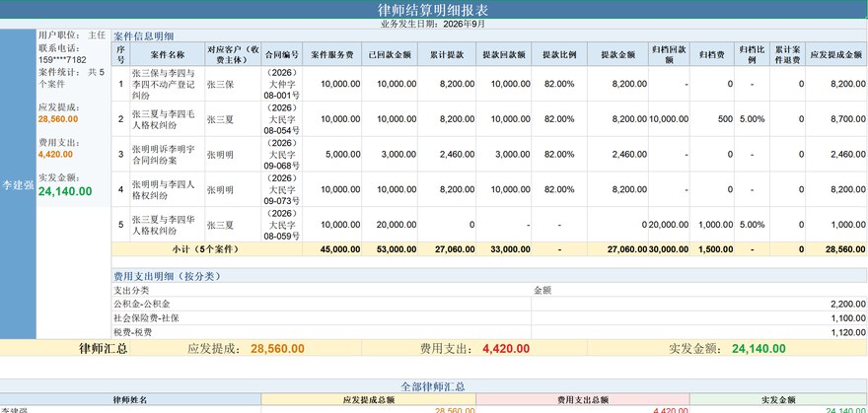The height and width of the screenshot is (413, 868).
Task: Select the 案件信息明细 section heading
Action: tap(144, 36)
